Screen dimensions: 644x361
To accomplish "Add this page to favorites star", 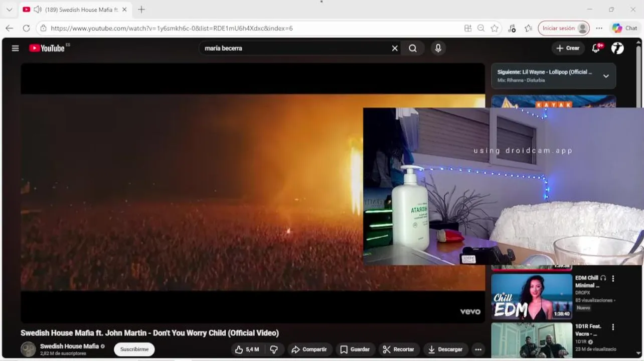I will point(495,28).
